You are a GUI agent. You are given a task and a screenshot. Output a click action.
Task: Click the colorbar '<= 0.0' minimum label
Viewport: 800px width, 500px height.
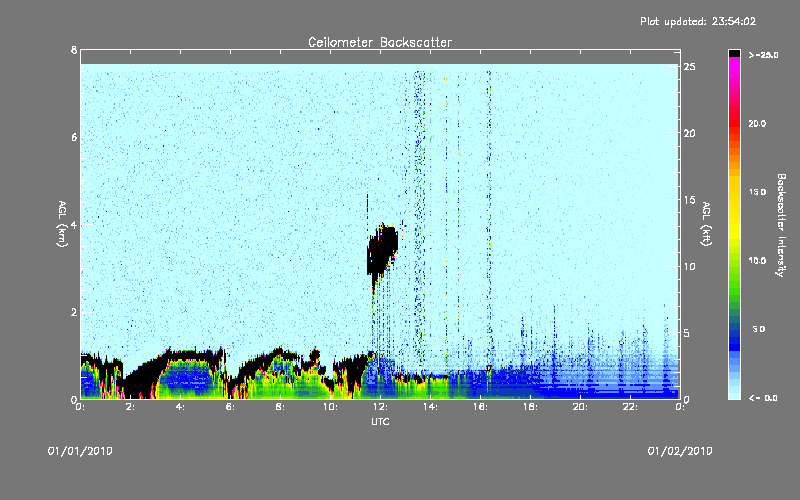[x=763, y=398]
